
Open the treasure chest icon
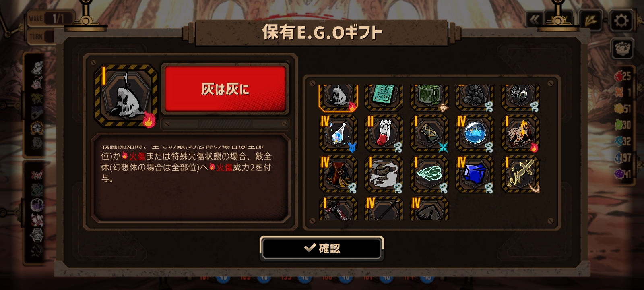coord(622,49)
